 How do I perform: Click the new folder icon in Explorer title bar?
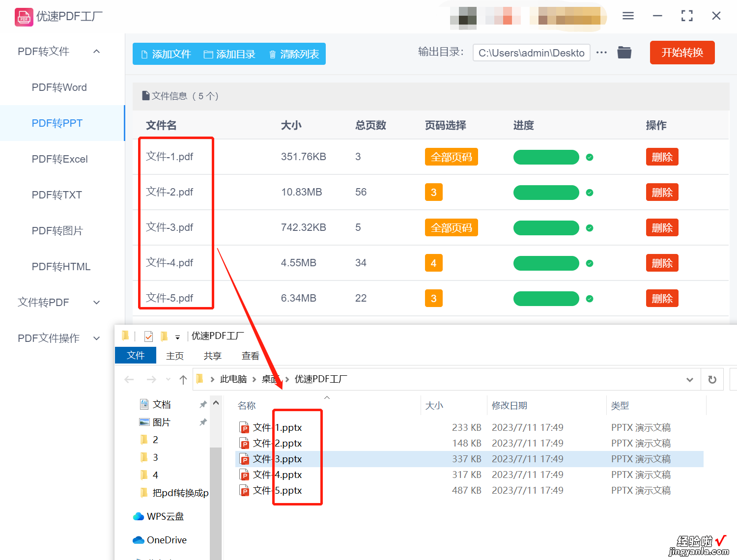click(x=164, y=336)
